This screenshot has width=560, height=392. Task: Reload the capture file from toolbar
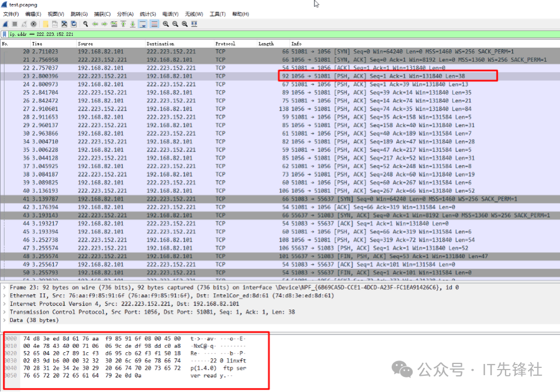[x=73, y=24]
